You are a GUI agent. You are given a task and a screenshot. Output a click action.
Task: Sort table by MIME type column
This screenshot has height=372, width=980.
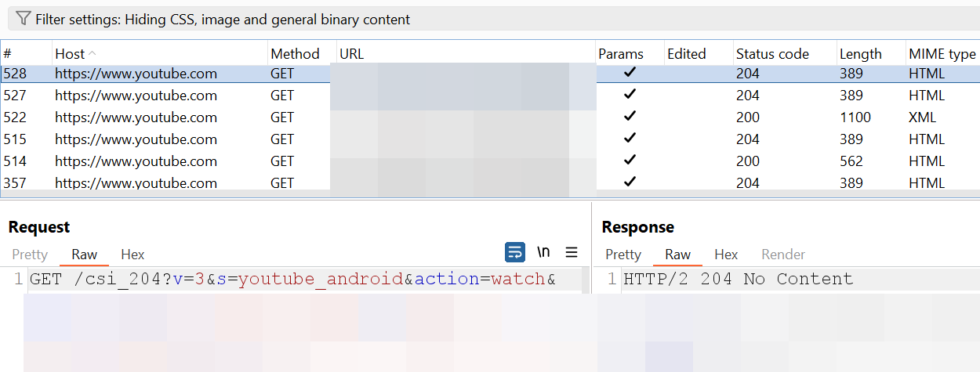(x=942, y=54)
